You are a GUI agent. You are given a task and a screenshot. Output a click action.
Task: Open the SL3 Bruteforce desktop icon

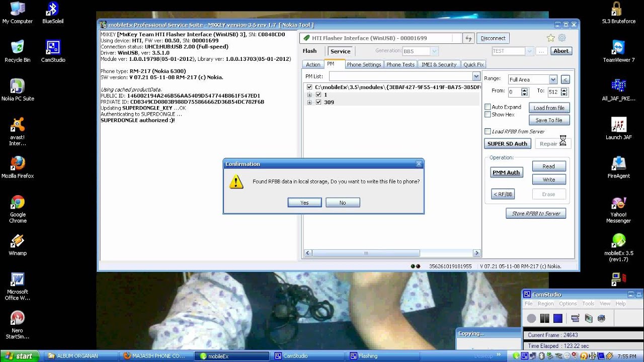[x=618, y=13]
